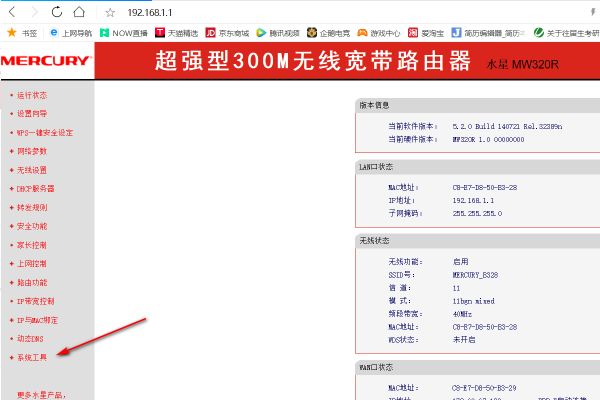This screenshot has width=600, height=400.
Task: Click the MERCURY logo
Action: tap(46, 62)
